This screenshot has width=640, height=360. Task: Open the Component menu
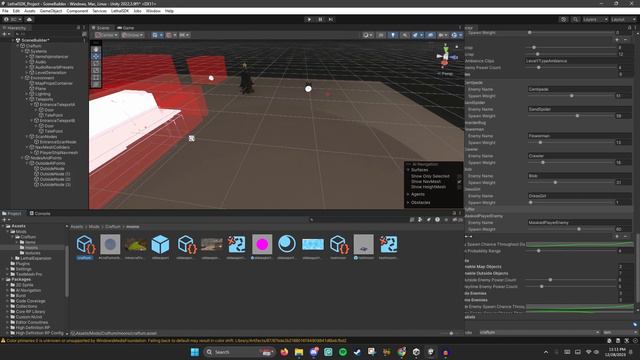pyautogui.click(x=77, y=11)
